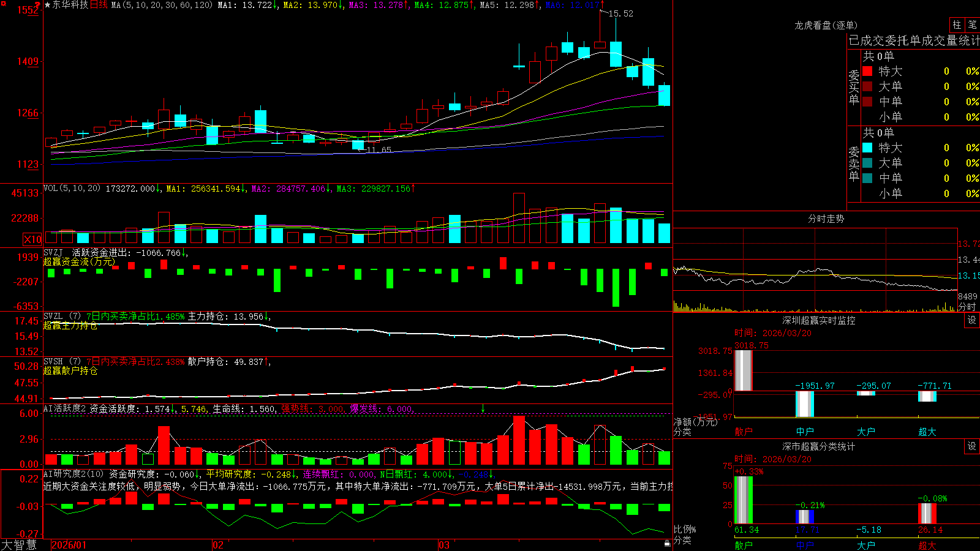Click the 03 month timeline marker
This screenshot has width=980, height=551.
[444, 545]
